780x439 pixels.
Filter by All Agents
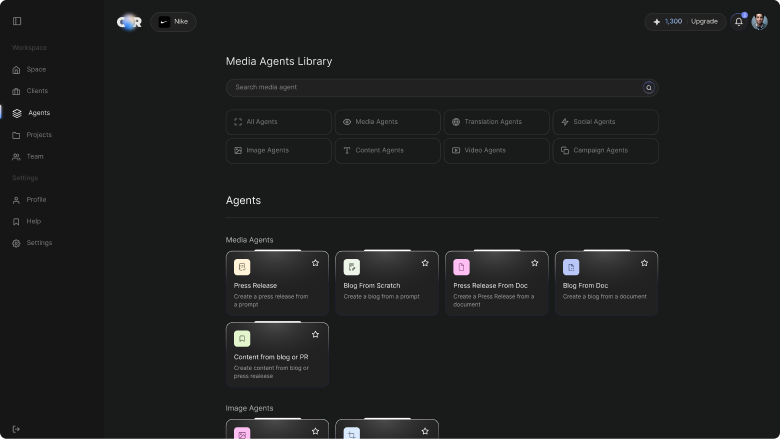279,122
